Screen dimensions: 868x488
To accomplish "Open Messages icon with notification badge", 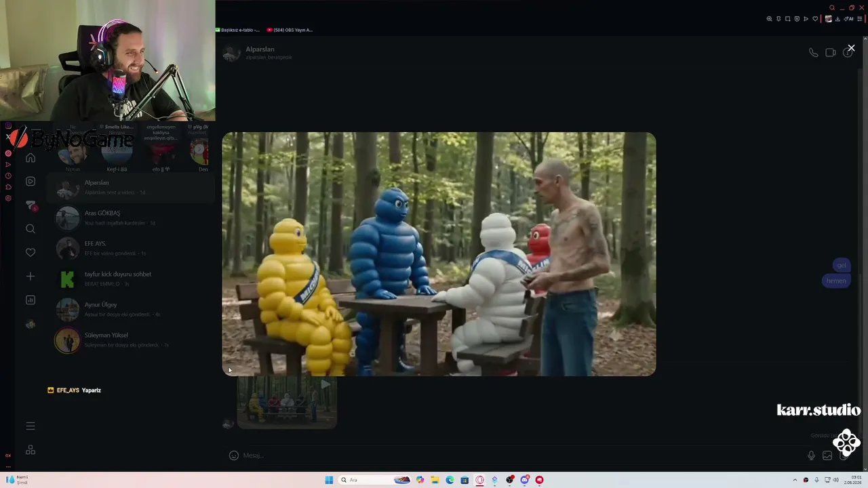I will (x=31, y=205).
